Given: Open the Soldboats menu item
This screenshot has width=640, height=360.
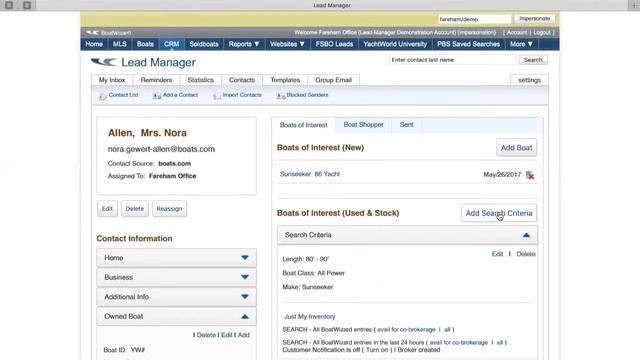Looking at the screenshot, I should [x=204, y=44].
